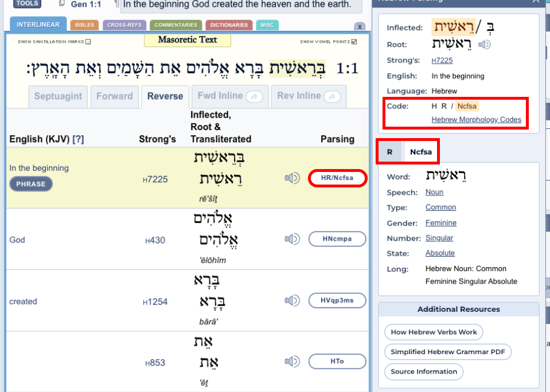550x392 pixels.
Task: Click the Absolute state link
Action: 440,253
